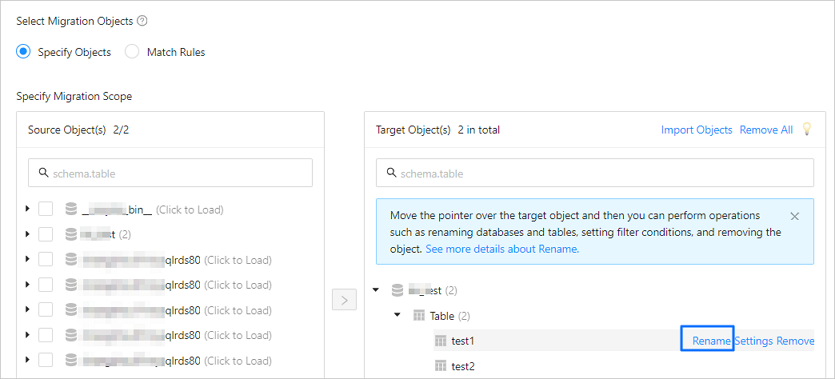Click the Remove All link
835x379 pixels.
point(766,129)
